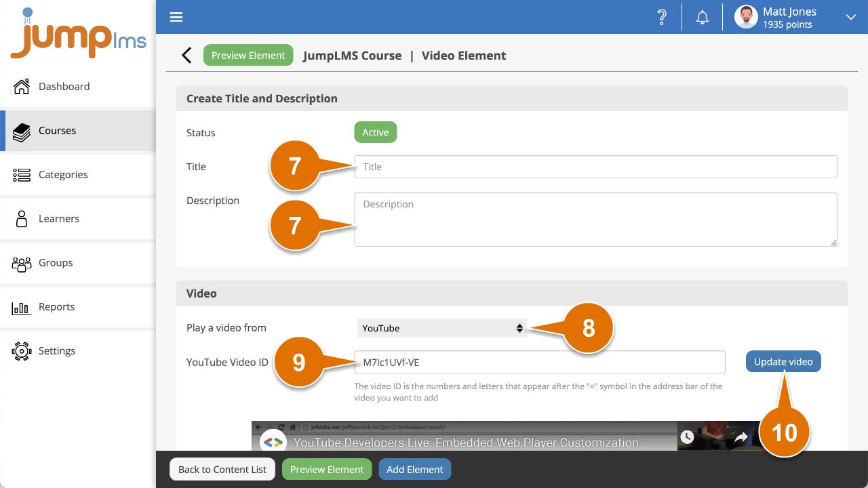Click the YouTube video share arrow icon
This screenshot has width=868, height=488.
coord(741,437)
